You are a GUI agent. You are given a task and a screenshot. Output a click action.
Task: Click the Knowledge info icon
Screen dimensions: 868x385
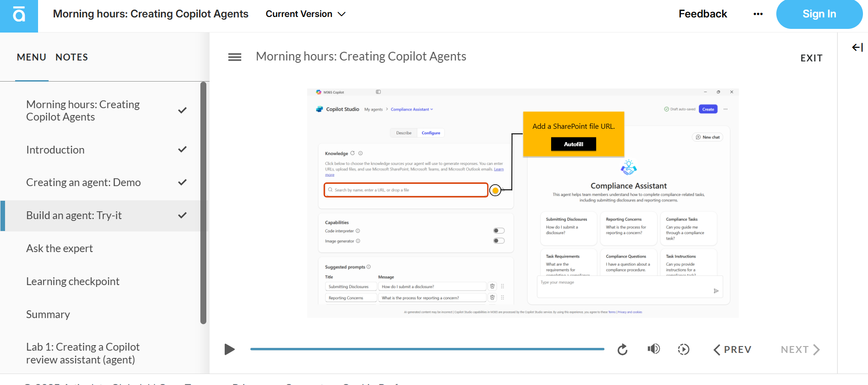[360, 153]
